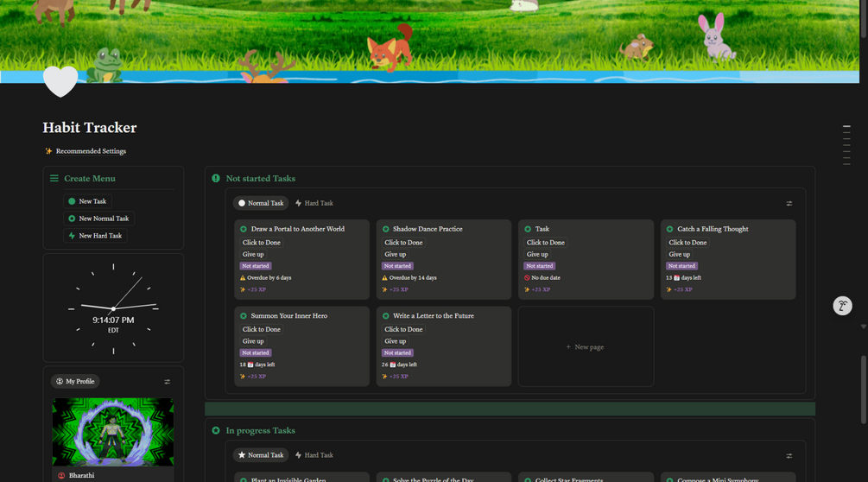Image resolution: width=868 pixels, height=482 pixels.
Task: Give up on Shadow Dance Practice
Action: pyautogui.click(x=396, y=255)
